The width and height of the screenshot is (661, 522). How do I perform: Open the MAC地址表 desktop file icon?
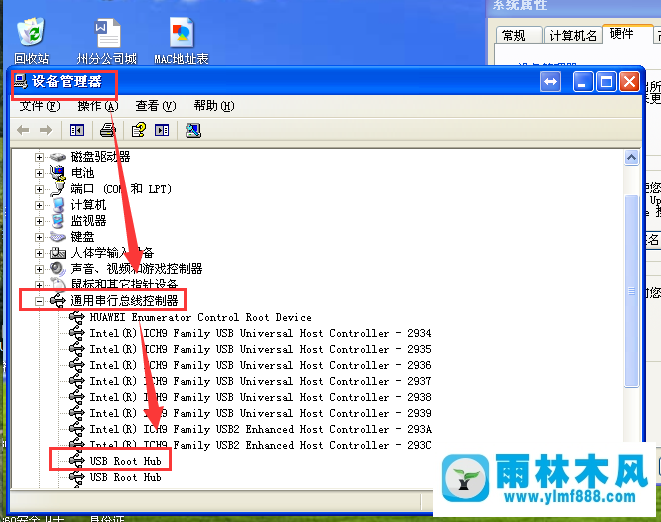pyautogui.click(x=182, y=32)
